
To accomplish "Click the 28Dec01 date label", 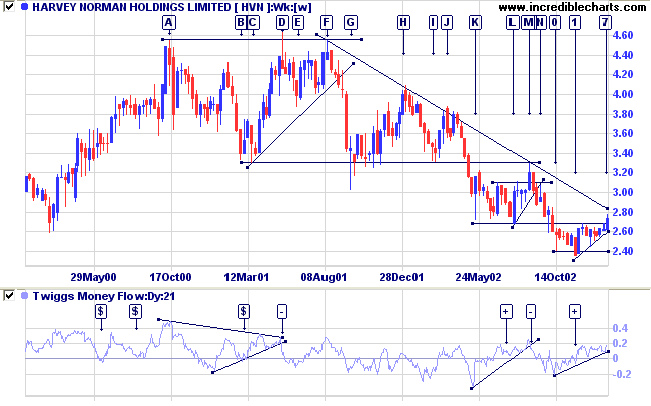I will [401, 277].
